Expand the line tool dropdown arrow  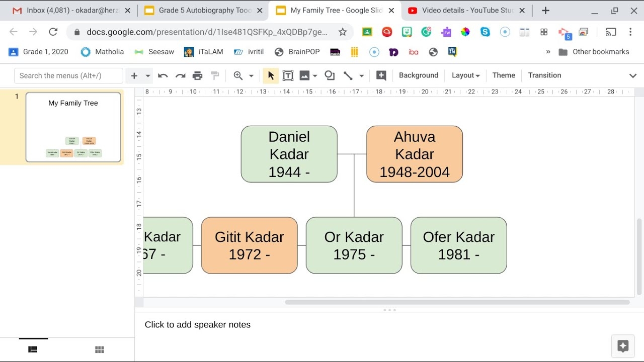(361, 76)
